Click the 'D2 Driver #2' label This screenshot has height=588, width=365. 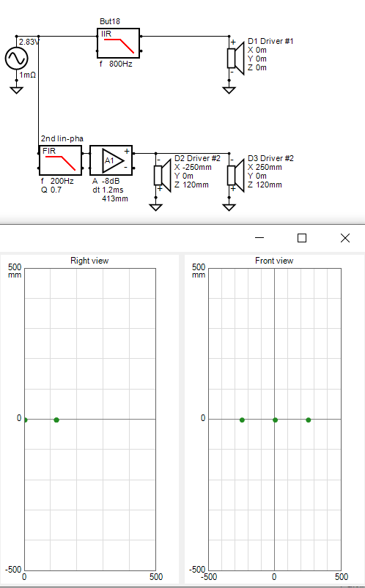click(197, 158)
